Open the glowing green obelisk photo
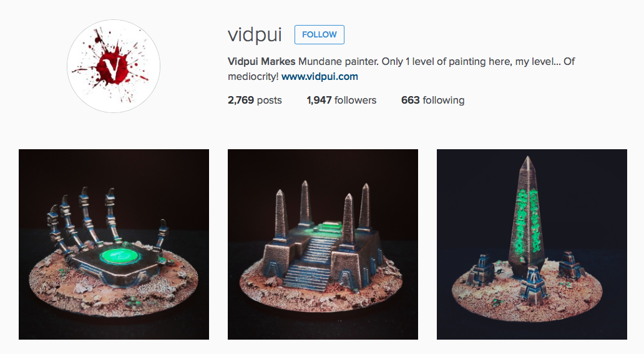 click(532, 244)
